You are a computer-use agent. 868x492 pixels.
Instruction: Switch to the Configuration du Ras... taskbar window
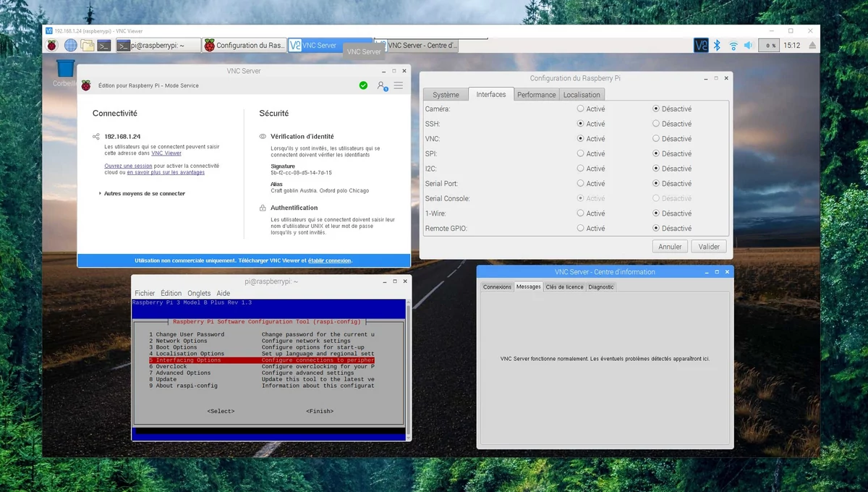pyautogui.click(x=244, y=46)
